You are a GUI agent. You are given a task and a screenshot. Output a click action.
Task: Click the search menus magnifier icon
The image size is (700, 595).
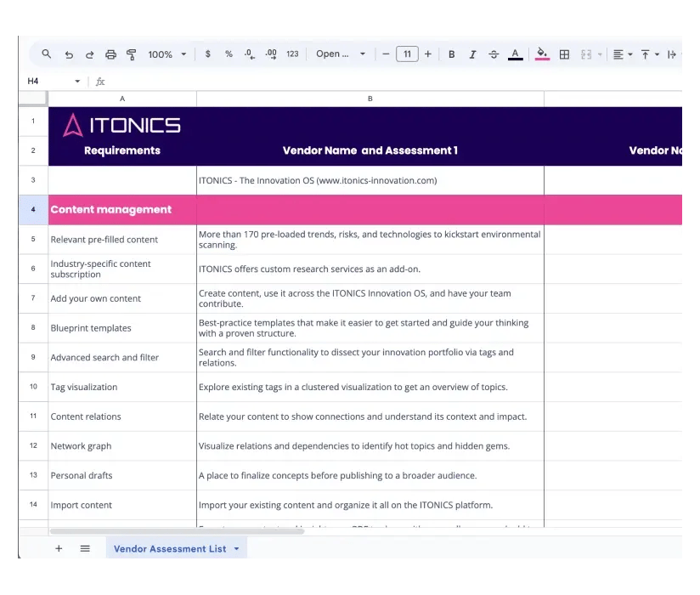click(47, 54)
